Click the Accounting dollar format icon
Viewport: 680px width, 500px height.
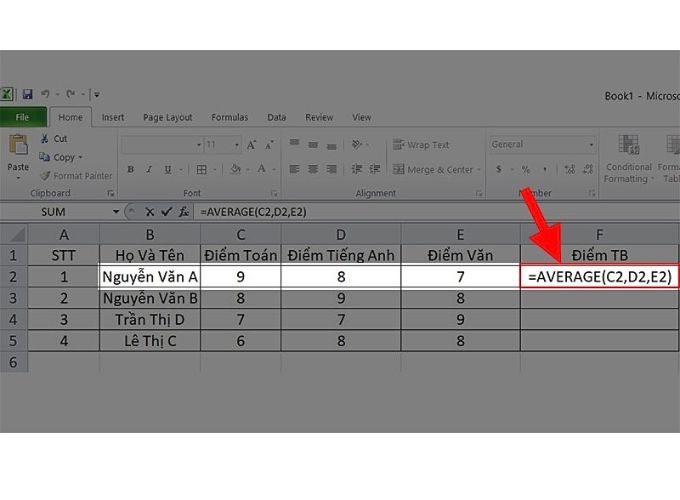(x=499, y=169)
